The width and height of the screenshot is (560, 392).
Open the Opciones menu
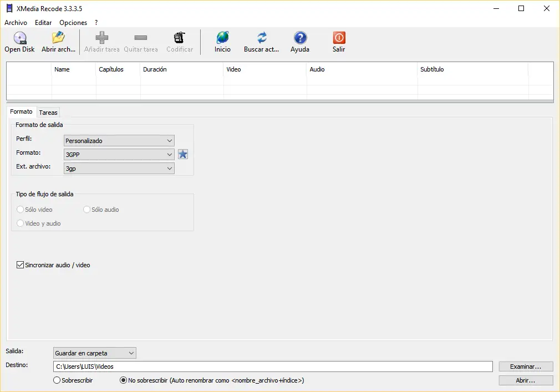[x=73, y=23]
